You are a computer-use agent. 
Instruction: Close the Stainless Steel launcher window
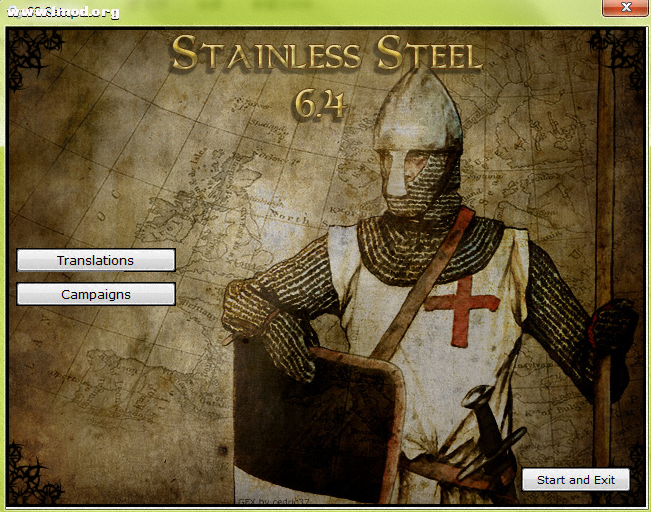625,9
